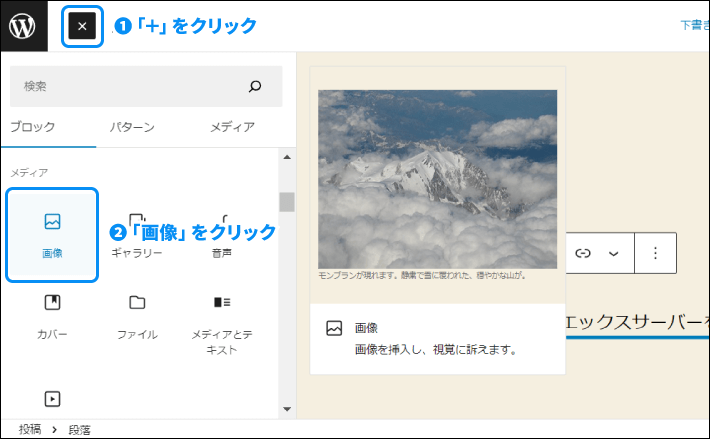Screen dimensions: 710x439
Task: Select the ブロック tab
Action: tap(33, 127)
